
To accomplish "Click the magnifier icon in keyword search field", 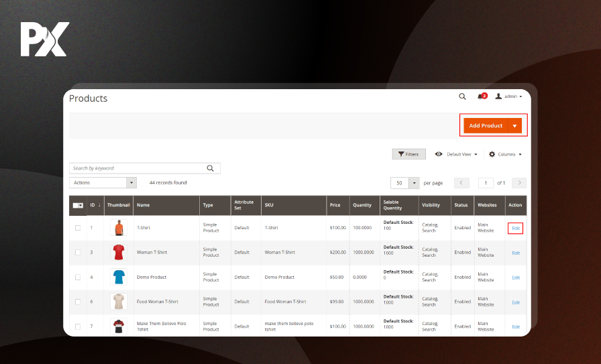I will click(211, 168).
